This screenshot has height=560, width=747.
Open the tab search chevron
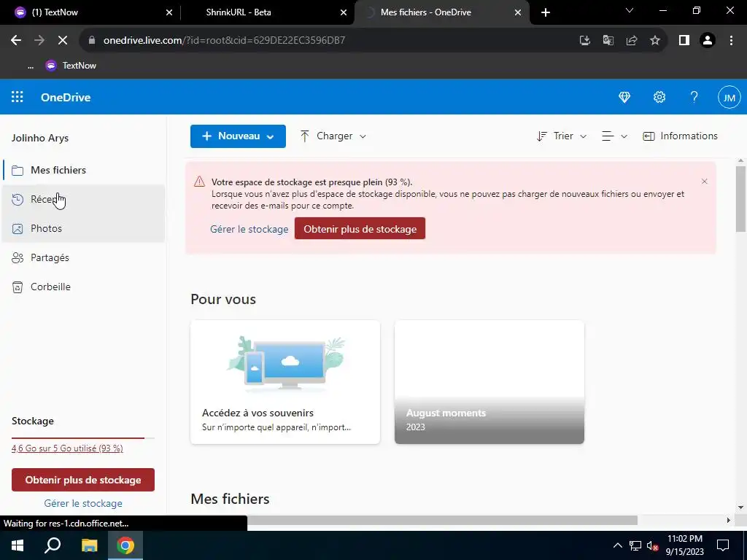pos(630,10)
